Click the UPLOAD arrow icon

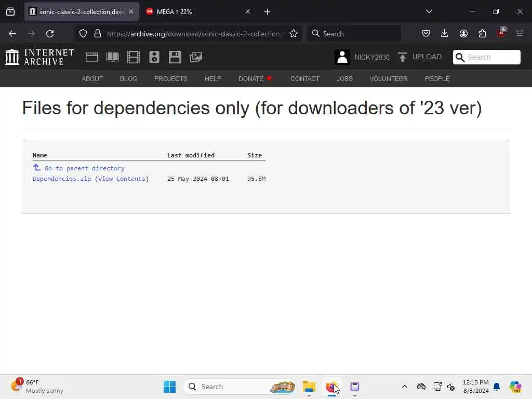(x=403, y=57)
